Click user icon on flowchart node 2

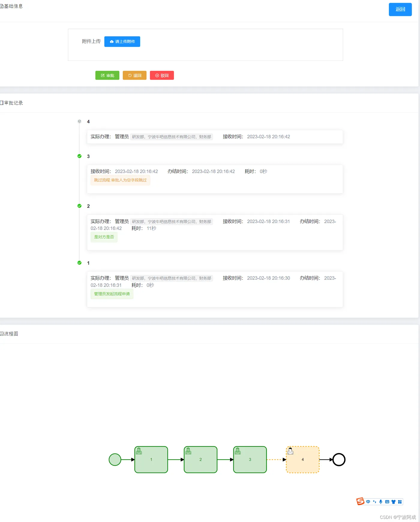tap(188, 451)
